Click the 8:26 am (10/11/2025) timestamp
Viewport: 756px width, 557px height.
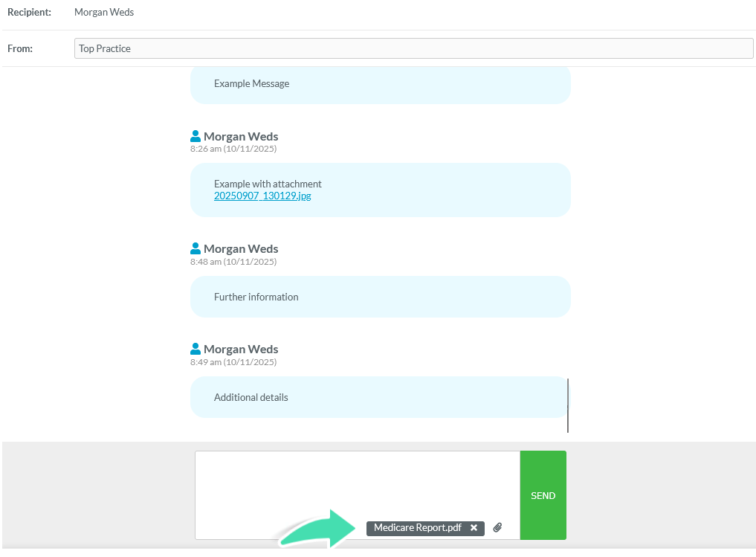pyautogui.click(x=233, y=149)
